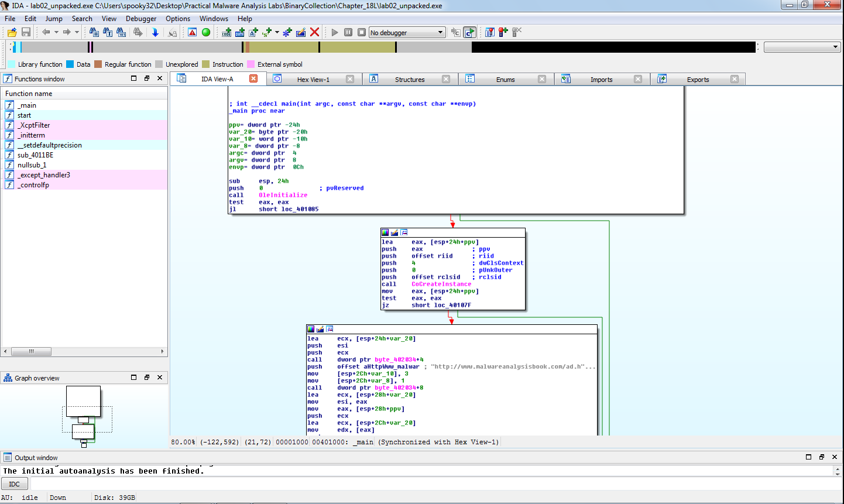Close the Functions window panel
This screenshot has height=504, width=844.
tap(160, 78)
